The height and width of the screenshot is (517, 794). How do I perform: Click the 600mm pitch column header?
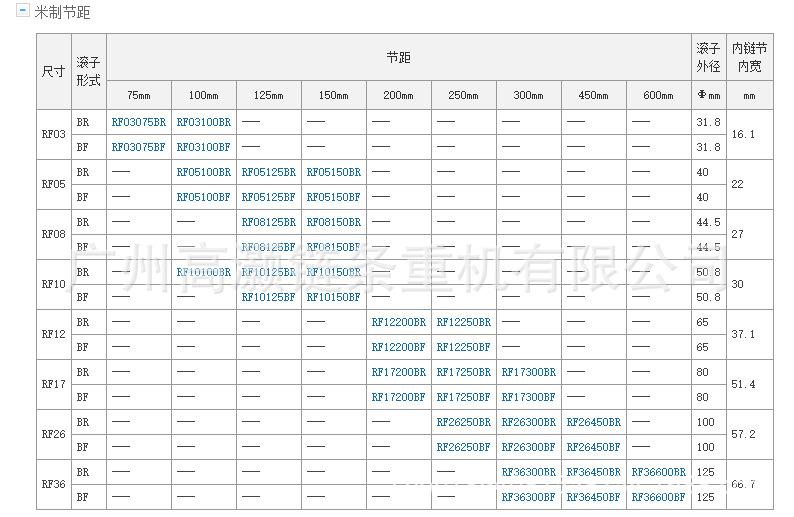[x=658, y=96]
